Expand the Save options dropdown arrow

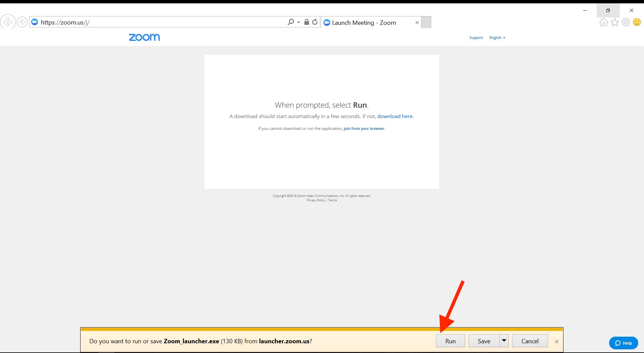[x=504, y=341]
